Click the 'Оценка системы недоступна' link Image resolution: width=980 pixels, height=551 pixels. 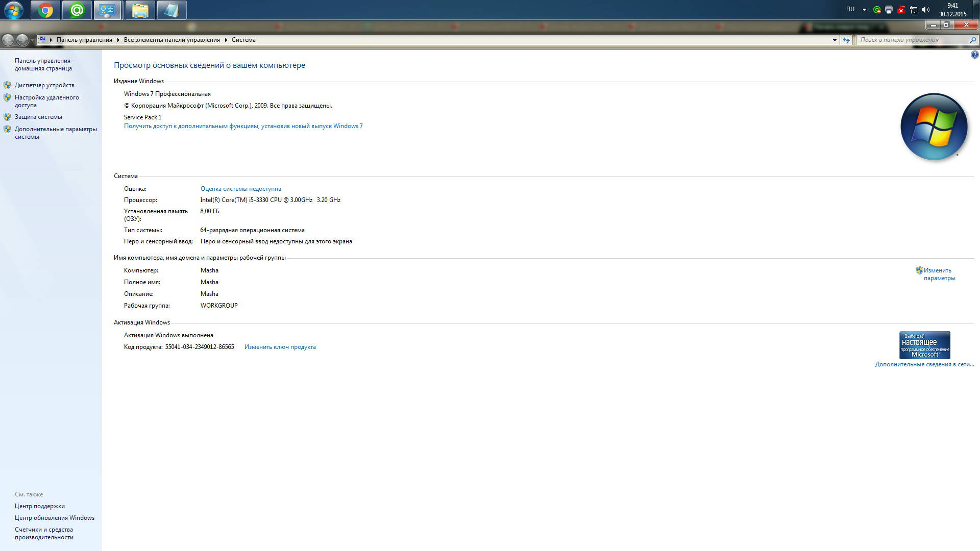tap(240, 189)
